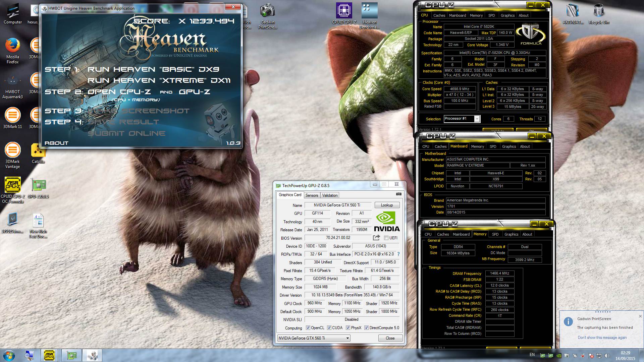Click Run Heaven "Basic" DX9

(x=153, y=69)
